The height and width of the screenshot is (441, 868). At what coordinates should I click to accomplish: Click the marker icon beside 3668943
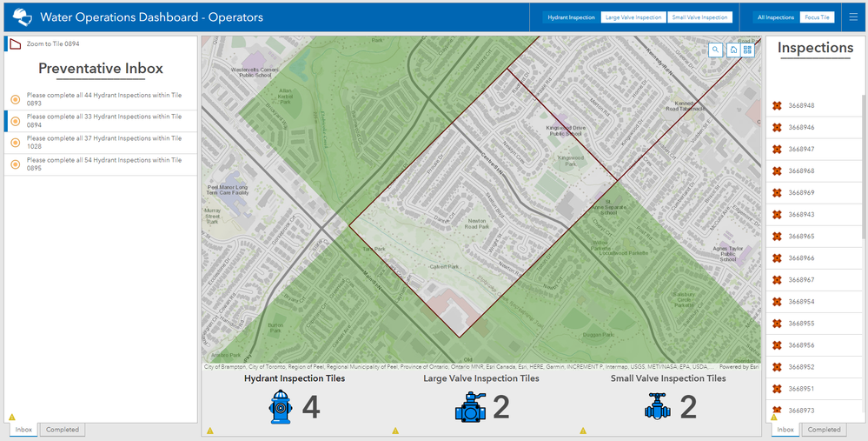[777, 214]
